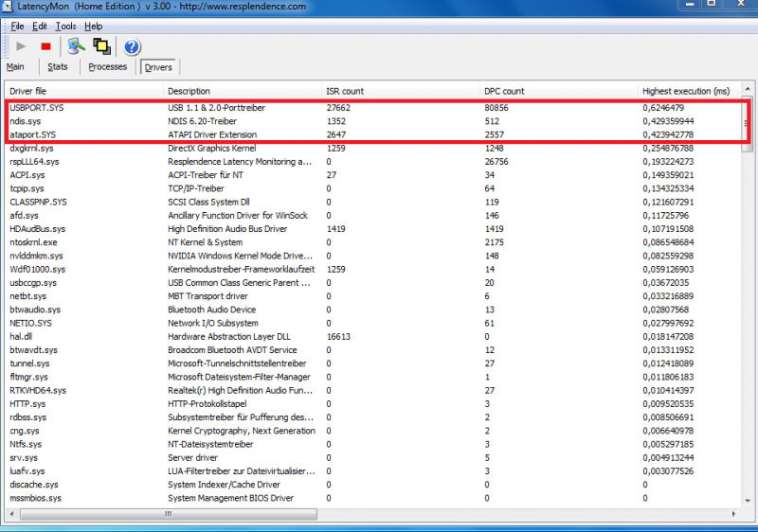
Task: Select the cng.sys driver row
Action: 372,431
